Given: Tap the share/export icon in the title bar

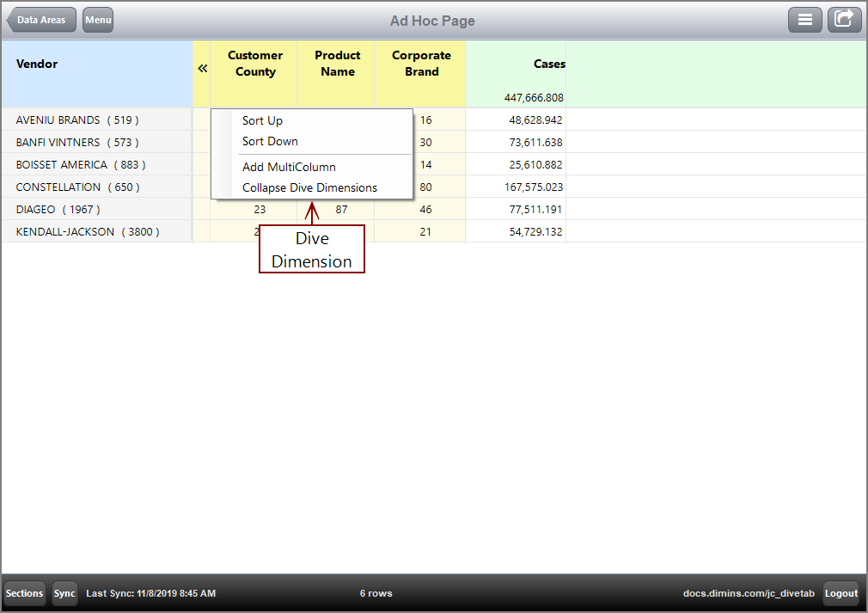Looking at the screenshot, I should (844, 19).
